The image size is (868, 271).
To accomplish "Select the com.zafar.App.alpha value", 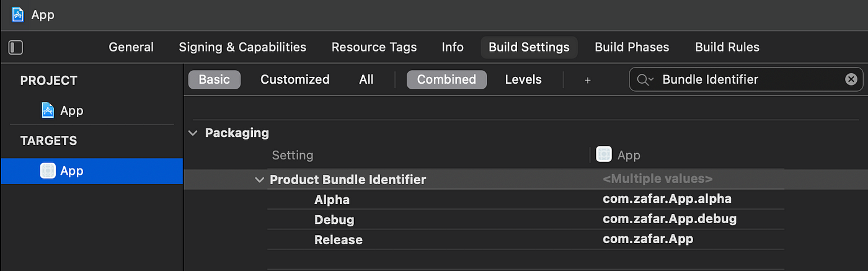I will point(667,199).
